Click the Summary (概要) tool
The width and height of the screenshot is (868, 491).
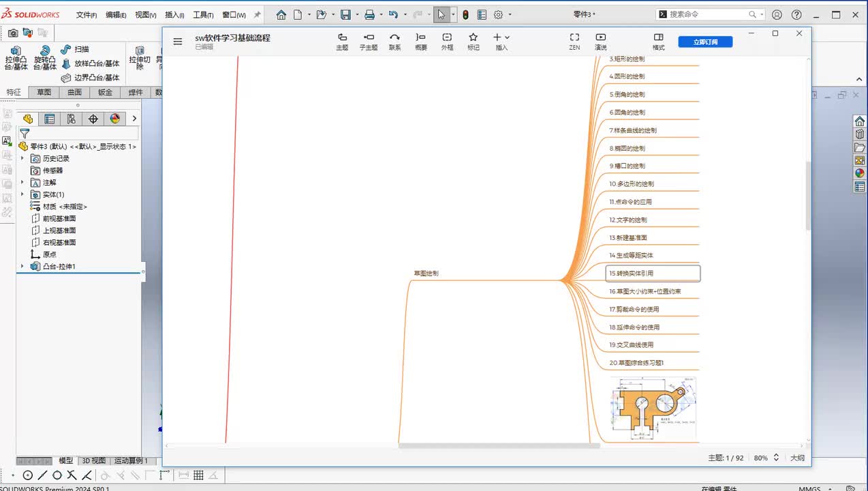pos(421,42)
